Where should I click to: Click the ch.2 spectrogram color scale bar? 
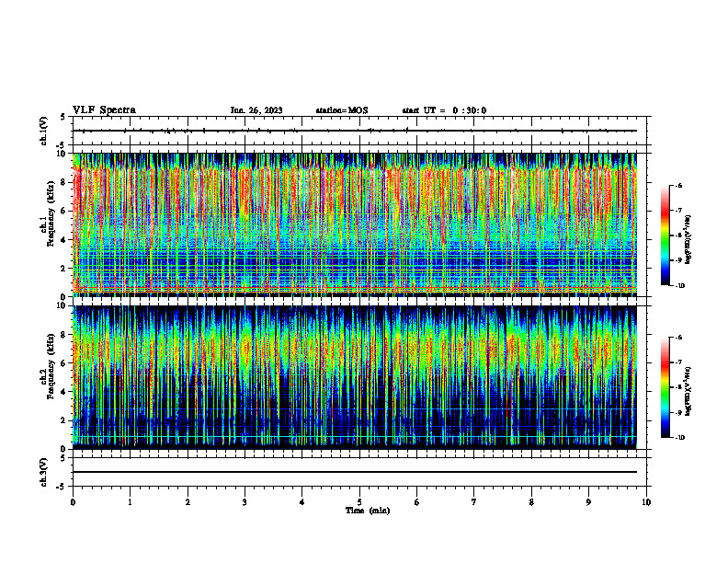[x=665, y=387]
